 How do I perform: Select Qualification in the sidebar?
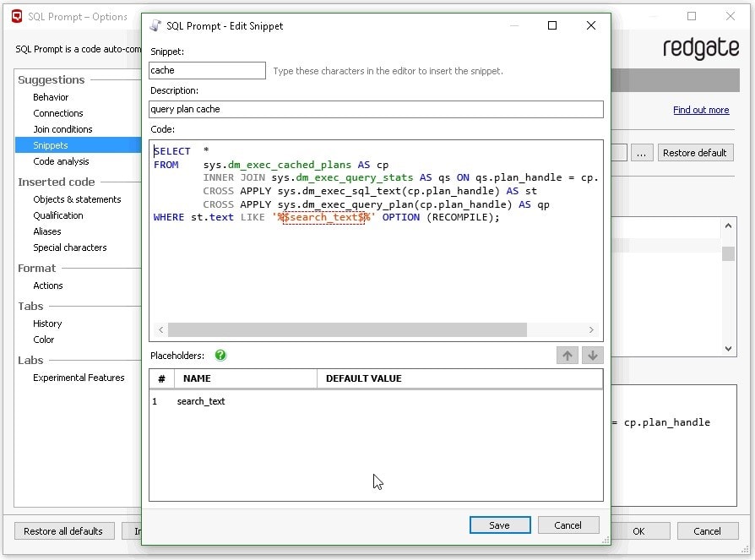pyautogui.click(x=57, y=215)
